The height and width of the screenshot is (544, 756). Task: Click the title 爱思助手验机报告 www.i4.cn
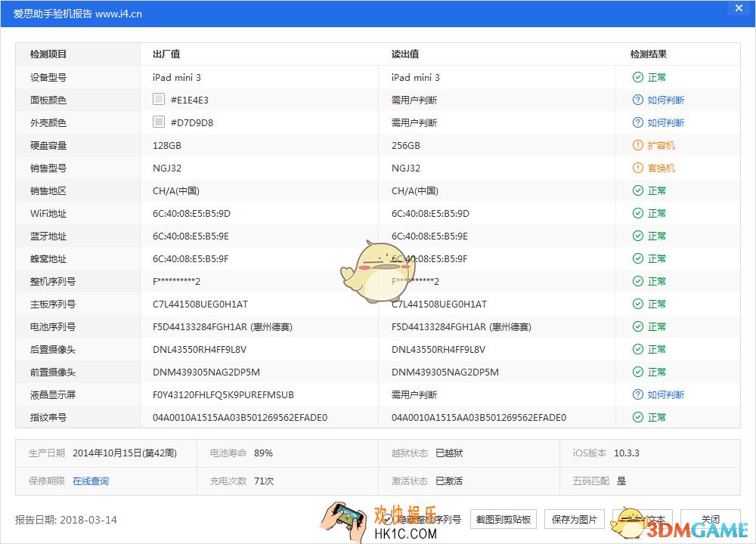78,14
